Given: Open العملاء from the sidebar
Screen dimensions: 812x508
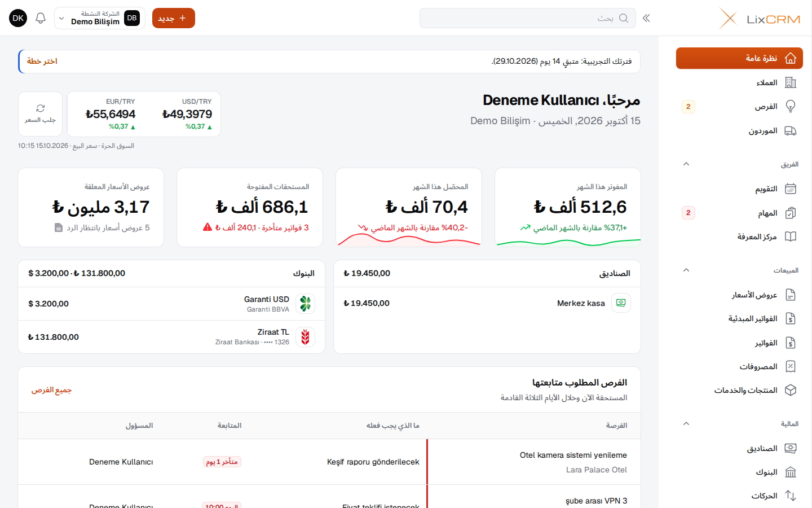Looking at the screenshot, I should 739,82.
